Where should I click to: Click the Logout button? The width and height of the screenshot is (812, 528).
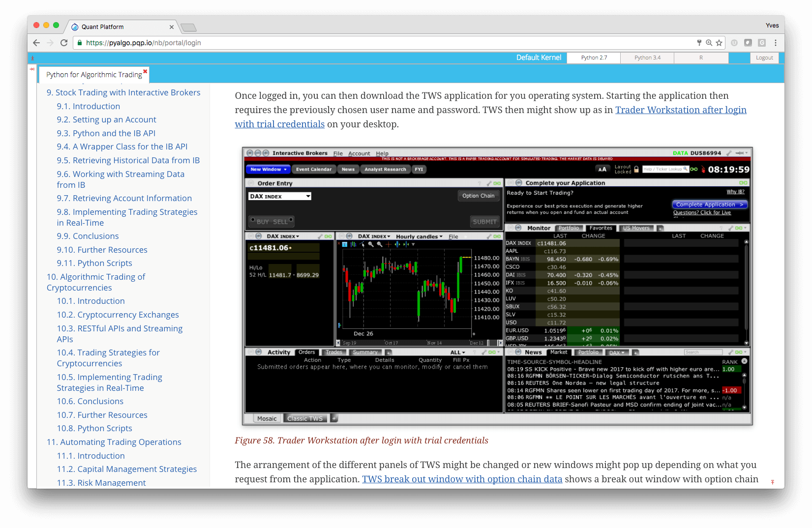coord(764,58)
